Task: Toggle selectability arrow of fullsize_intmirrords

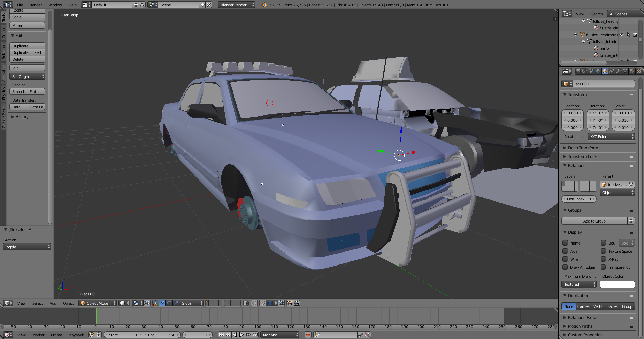Action: 628,35
